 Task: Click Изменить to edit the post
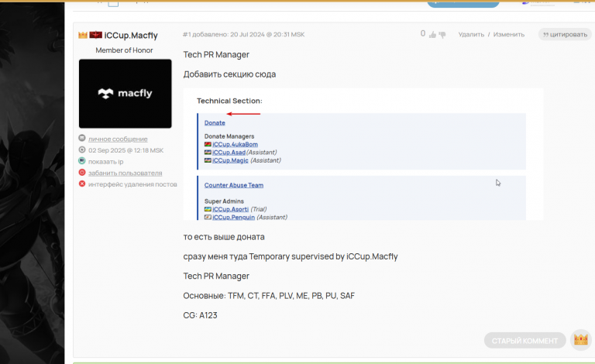509,35
